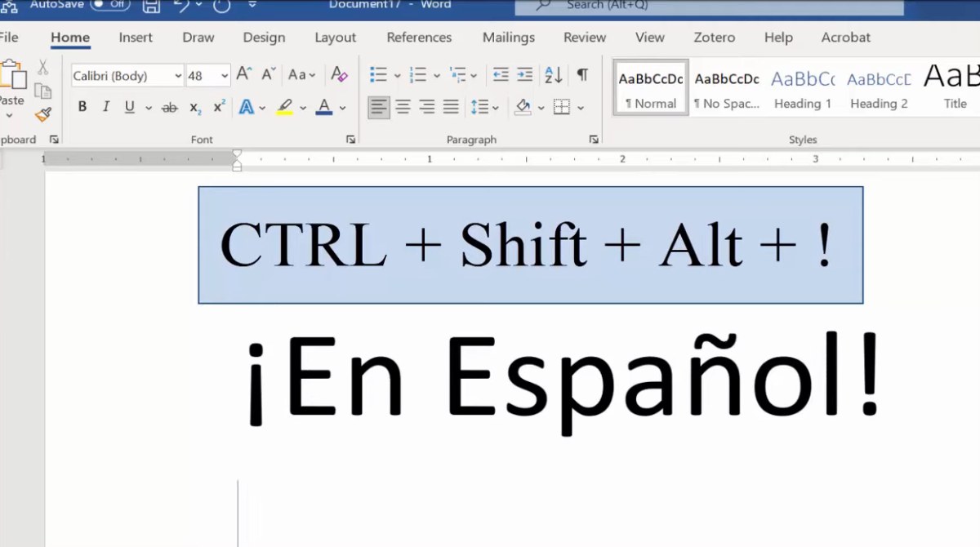The width and height of the screenshot is (980, 547).
Task: Apply strikethrough formatting icon
Action: pyautogui.click(x=170, y=108)
